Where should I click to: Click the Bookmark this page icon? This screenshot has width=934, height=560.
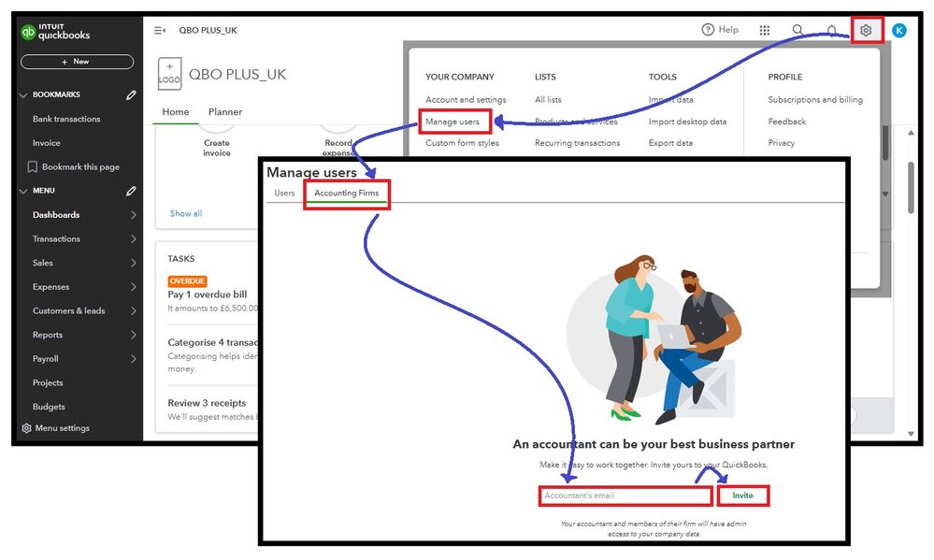33,166
